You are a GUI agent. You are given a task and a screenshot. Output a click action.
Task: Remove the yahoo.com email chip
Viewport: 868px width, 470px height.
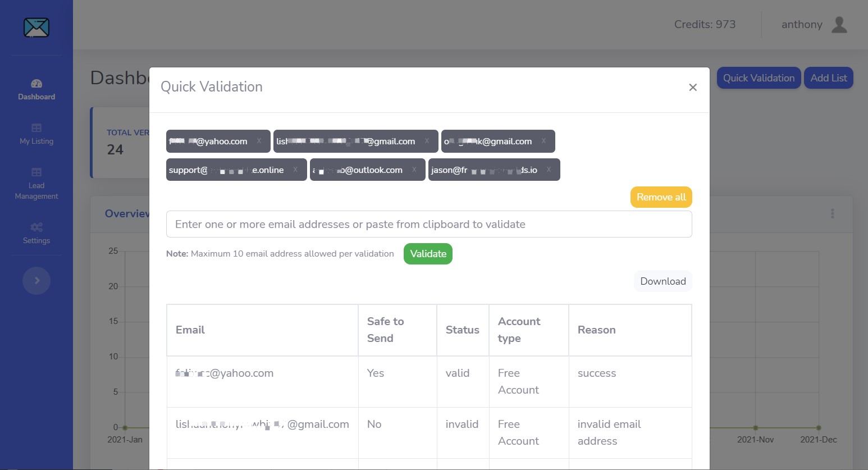(259, 141)
